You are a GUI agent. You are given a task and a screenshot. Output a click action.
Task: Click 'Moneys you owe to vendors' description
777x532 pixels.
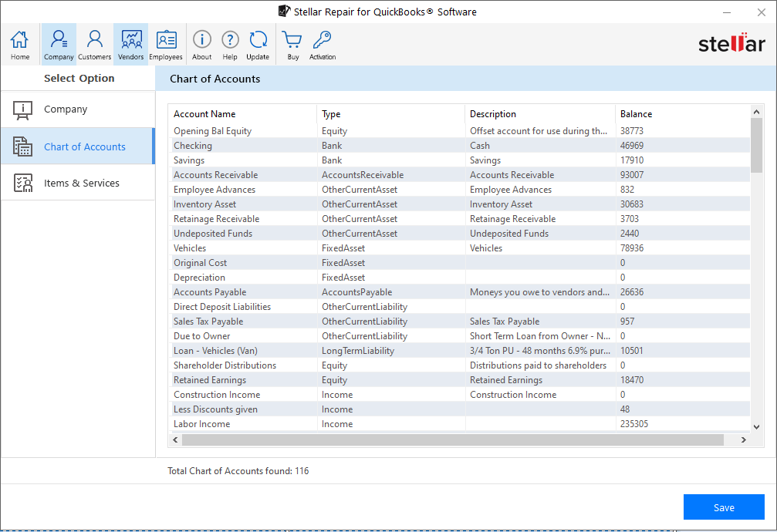[x=539, y=292]
